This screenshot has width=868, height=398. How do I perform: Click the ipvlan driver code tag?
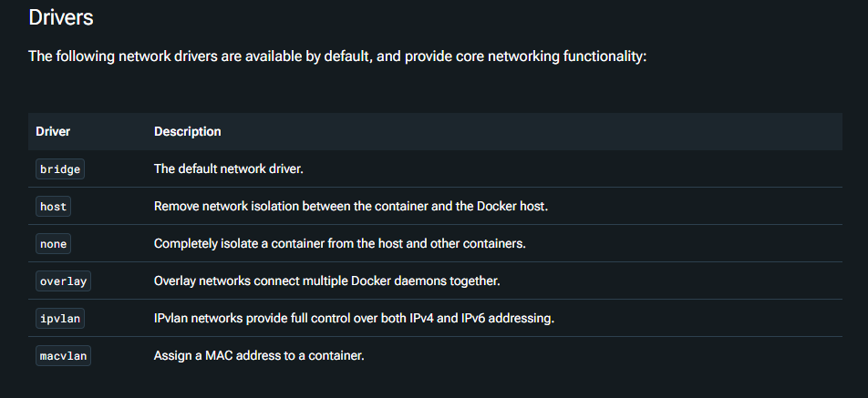(60, 319)
